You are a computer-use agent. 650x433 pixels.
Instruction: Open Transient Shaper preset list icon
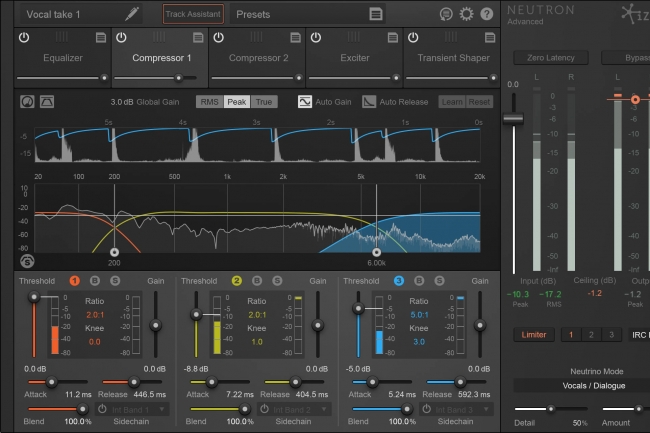pyautogui.click(x=490, y=38)
